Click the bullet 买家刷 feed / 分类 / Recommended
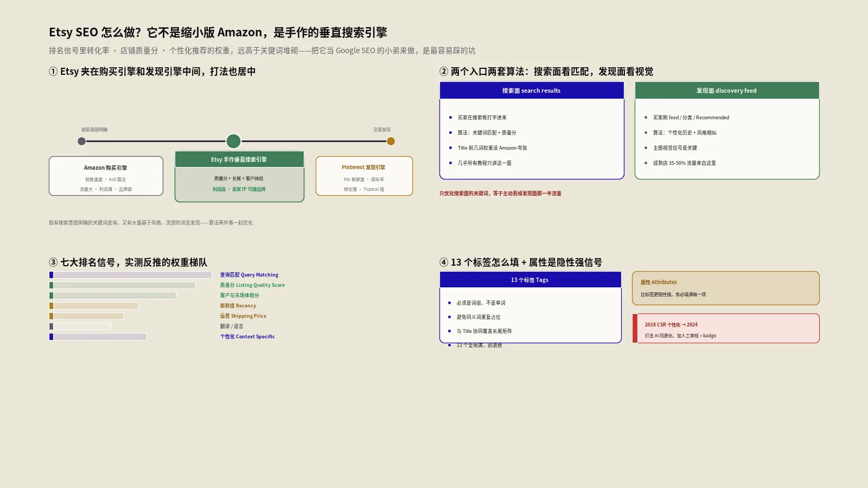Screen dimensions: 868x488 (691, 118)
